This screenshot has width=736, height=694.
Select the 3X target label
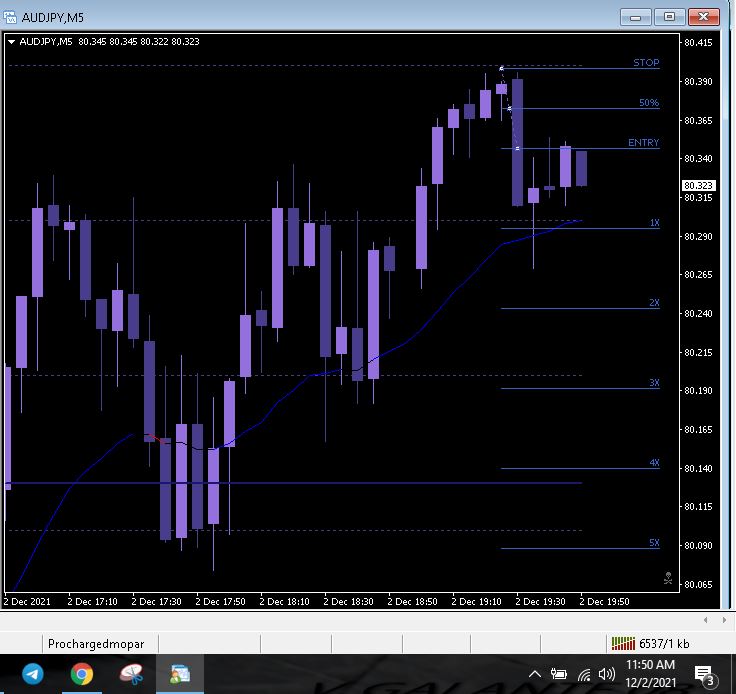(654, 382)
